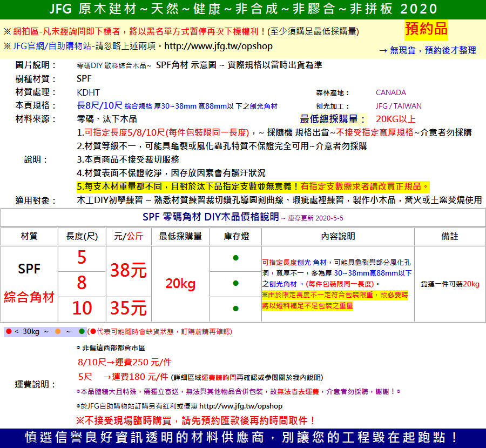
Task: Click the 5尺 →運費180 元/件 line
Action: 123,377
